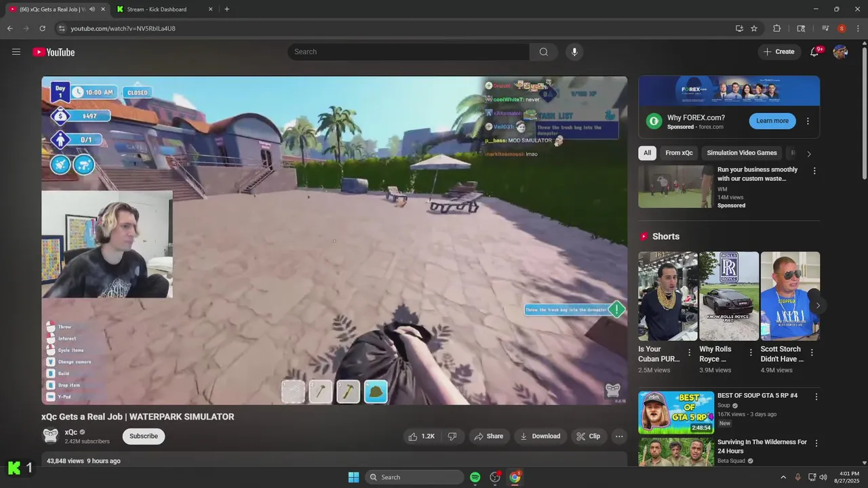Open the FOREX.com ad banner image
The height and width of the screenshot is (488, 868).
729,91
